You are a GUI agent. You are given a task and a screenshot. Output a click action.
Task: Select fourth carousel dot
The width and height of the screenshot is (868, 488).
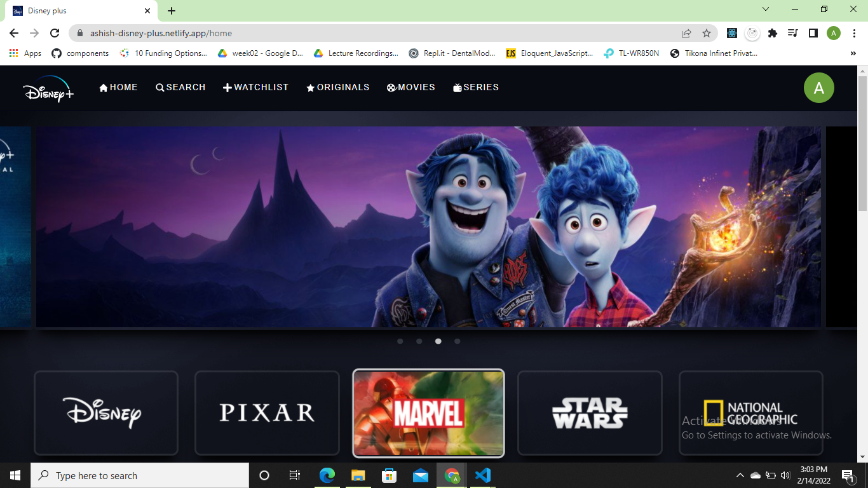pyautogui.click(x=458, y=341)
